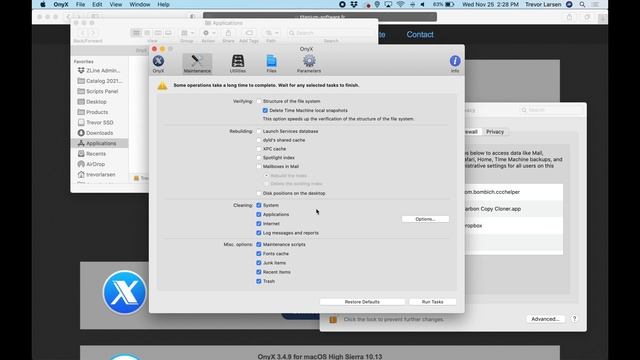Open the File menu
The width and height of the screenshot is (640, 360).
(80, 4)
